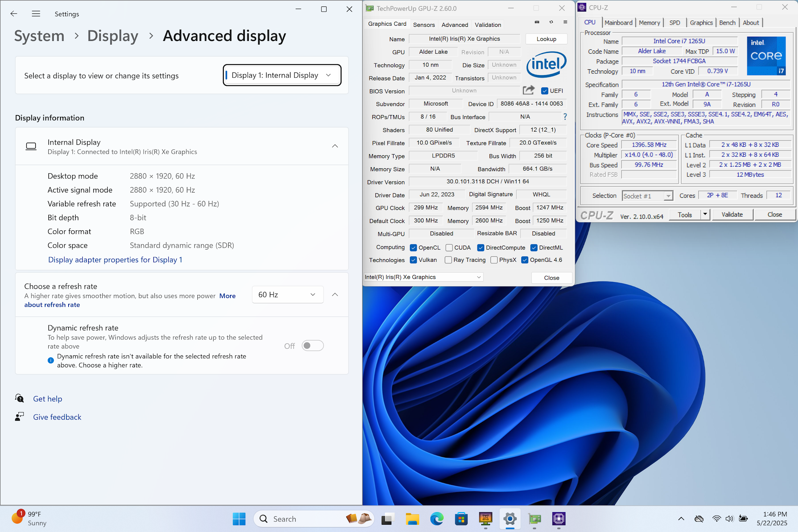This screenshot has height=532, width=798.
Task: Click the CPU-Z Tools button
Action: [684, 214]
